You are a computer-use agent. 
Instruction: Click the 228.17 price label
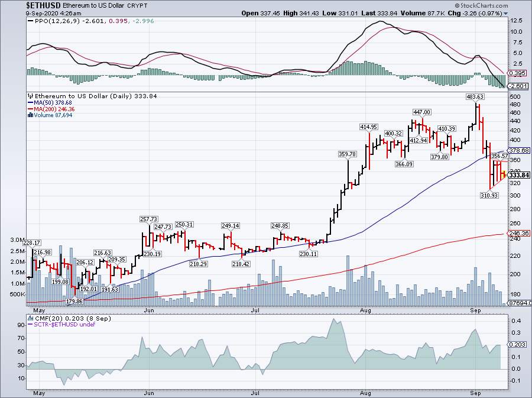(x=32, y=243)
